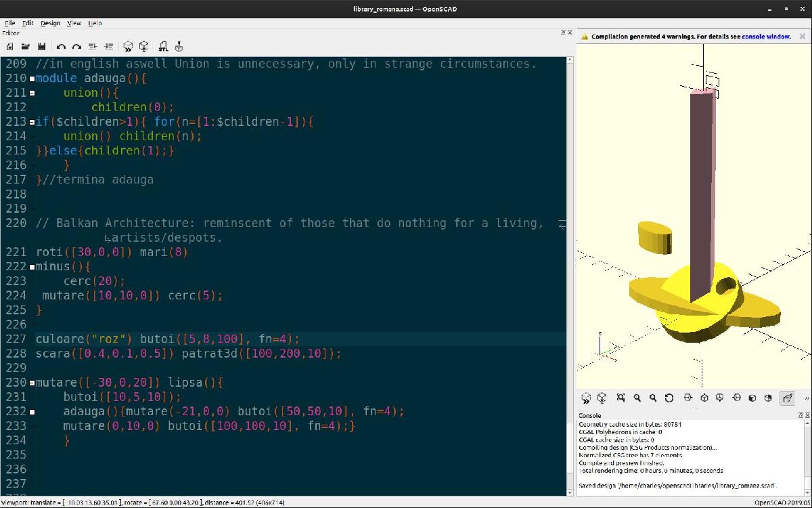Render the model using the render icon
Image resolution: width=812 pixels, height=508 pixels.
click(143, 46)
